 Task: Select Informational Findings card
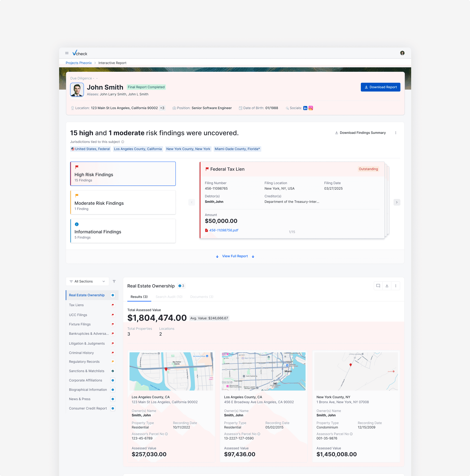[x=123, y=231]
